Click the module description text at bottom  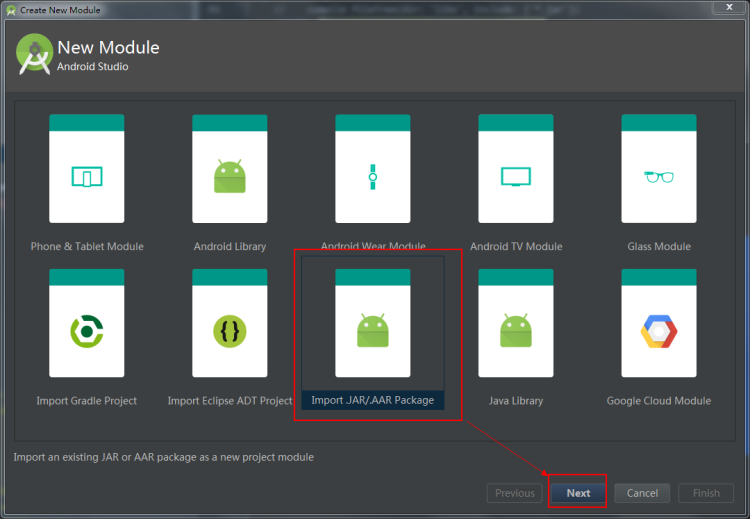click(164, 457)
